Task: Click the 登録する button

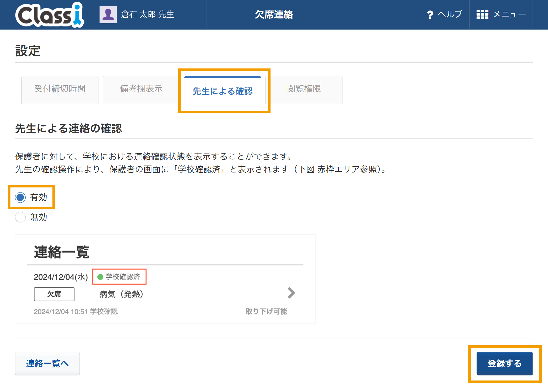Action: (505, 364)
